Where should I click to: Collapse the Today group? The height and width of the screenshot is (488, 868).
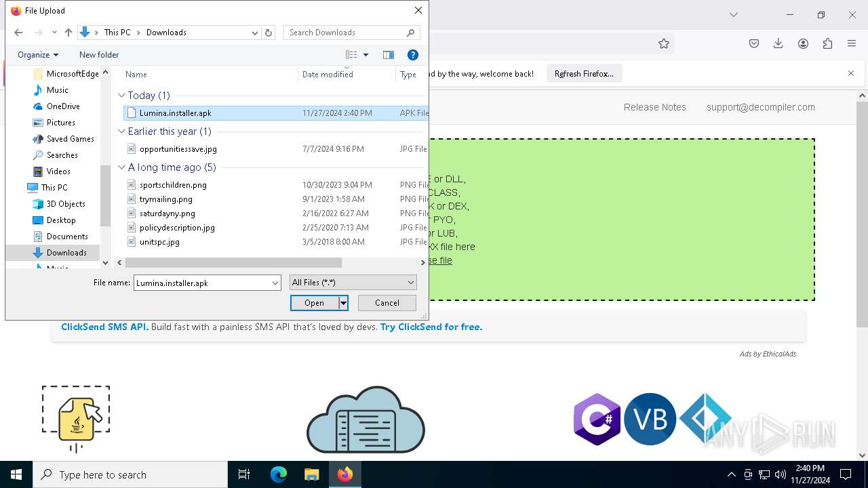click(x=122, y=96)
